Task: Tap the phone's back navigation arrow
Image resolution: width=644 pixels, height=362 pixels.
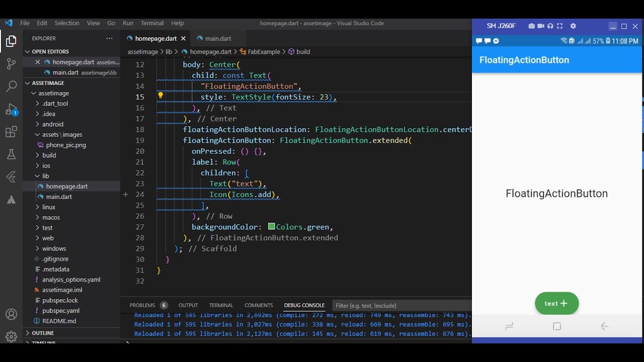Action: click(x=605, y=326)
